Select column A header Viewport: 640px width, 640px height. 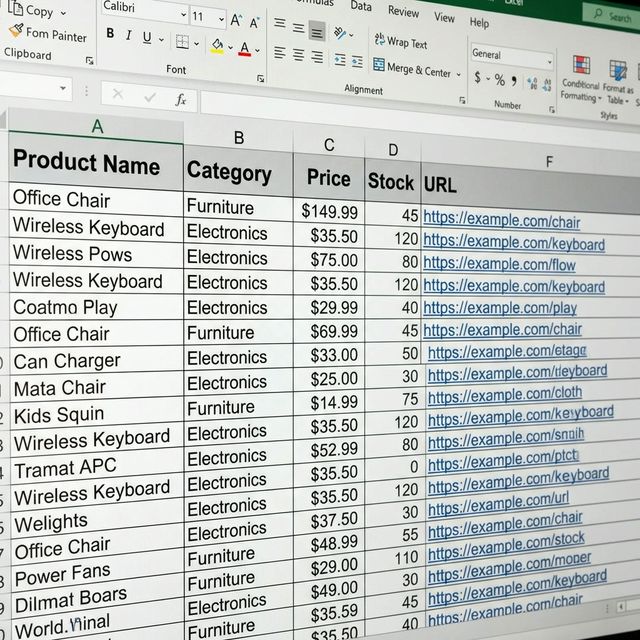click(96, 127)
